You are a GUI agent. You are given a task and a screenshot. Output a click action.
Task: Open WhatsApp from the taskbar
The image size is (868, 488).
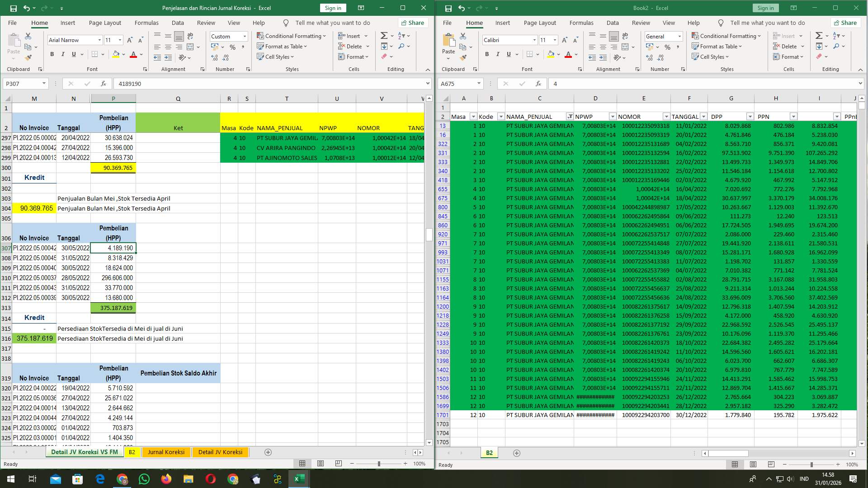click(143, 479)
